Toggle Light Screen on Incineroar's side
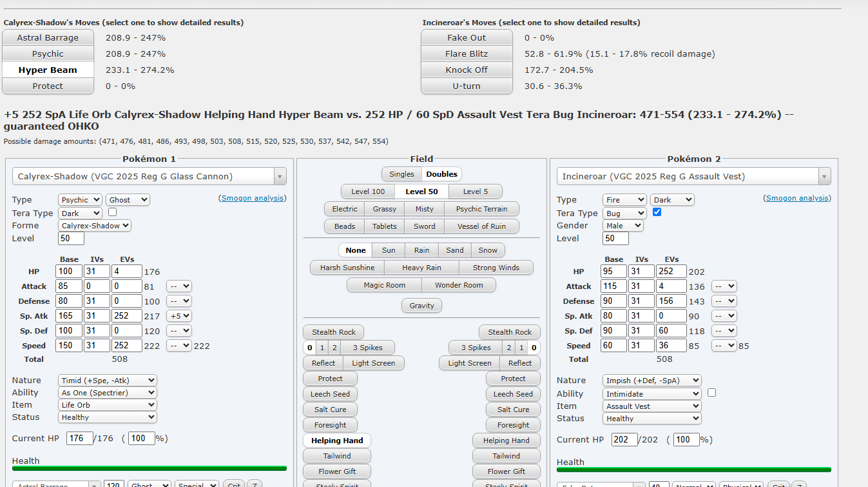This screenshot has width=868, height=487. pos(470,363)
